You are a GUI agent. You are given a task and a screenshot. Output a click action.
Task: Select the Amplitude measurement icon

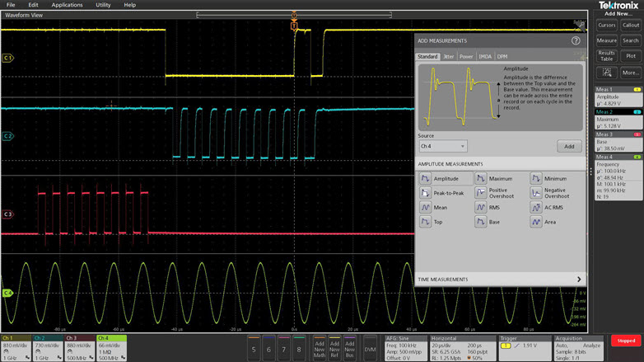click(425, 179)
